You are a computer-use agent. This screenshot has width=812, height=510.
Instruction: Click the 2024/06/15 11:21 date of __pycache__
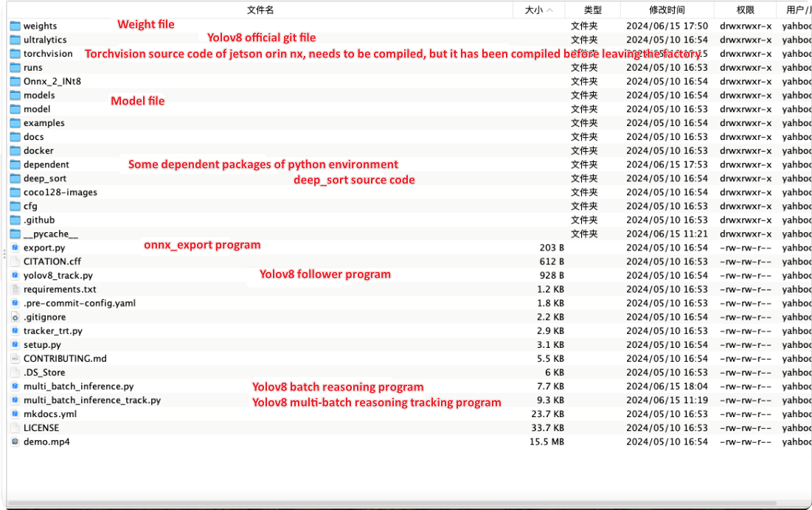[x=667, y=234]
